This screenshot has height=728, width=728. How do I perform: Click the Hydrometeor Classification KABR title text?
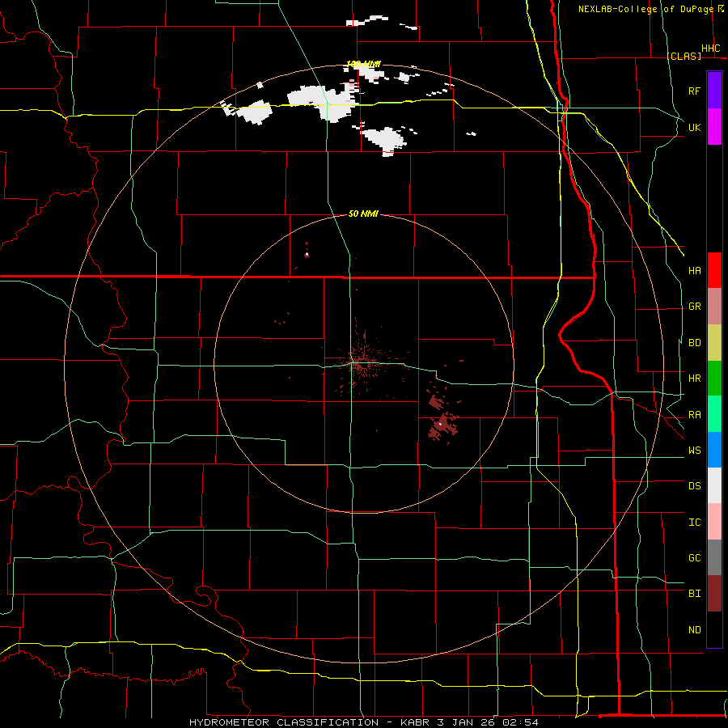(363, 722)
